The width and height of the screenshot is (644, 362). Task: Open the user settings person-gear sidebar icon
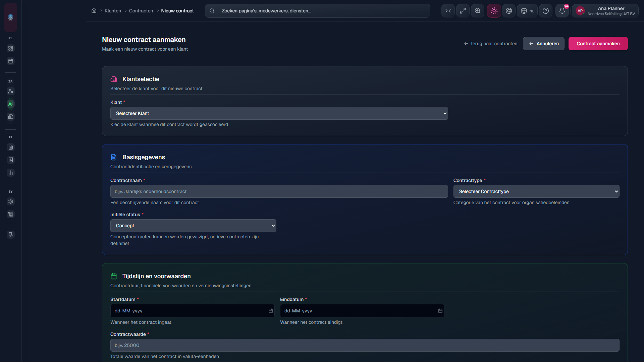click(x=11, y=91)
